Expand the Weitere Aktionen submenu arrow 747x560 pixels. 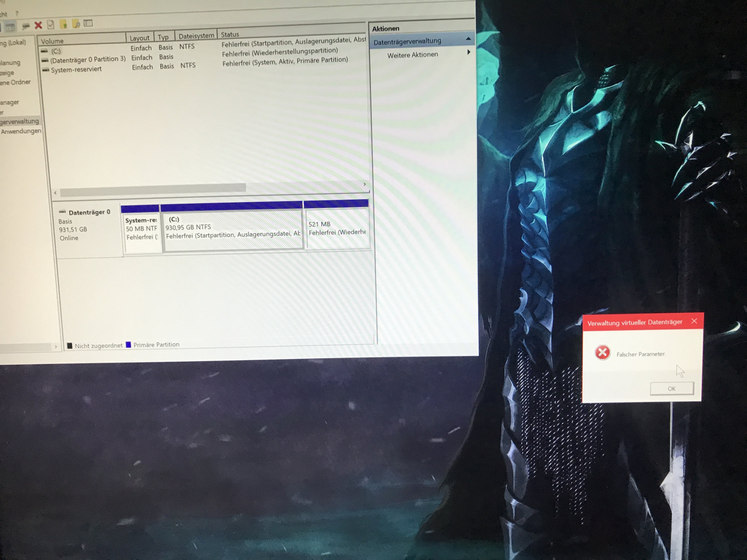tap(469, 52)
